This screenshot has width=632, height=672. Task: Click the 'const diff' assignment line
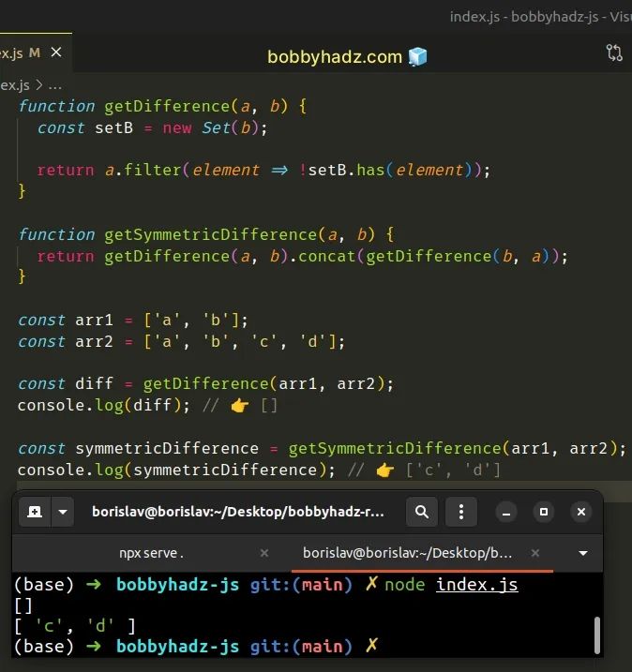(x=205, y=383)
